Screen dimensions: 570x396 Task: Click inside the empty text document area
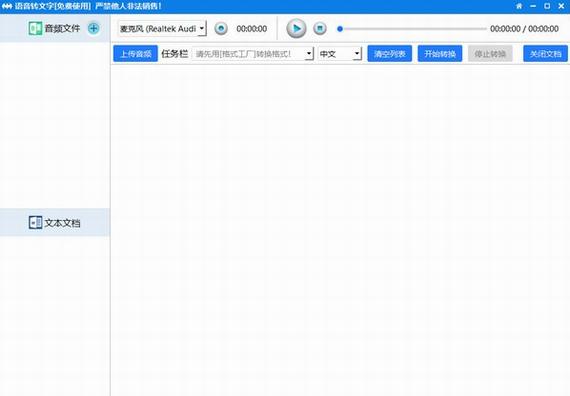[340, 230]
